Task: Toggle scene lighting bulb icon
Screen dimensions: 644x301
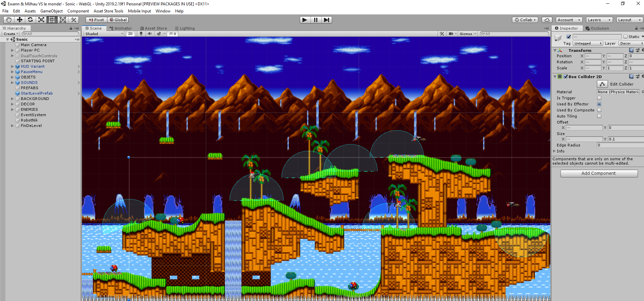Action: coord(141,34)
